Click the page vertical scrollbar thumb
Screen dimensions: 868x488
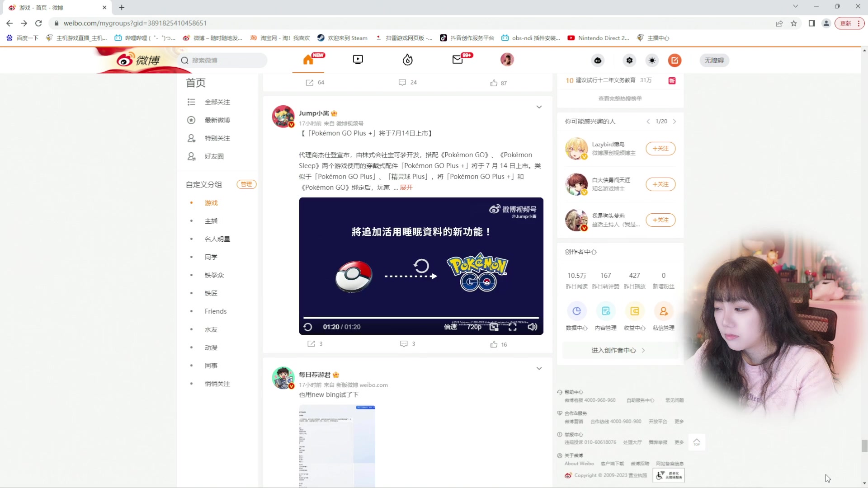click(864, 446)
